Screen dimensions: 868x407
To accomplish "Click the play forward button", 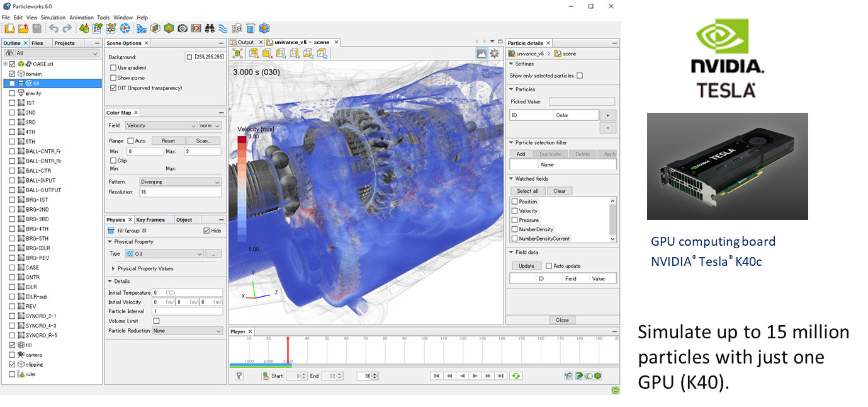I will pyautogui.click(x=475, y=375).
